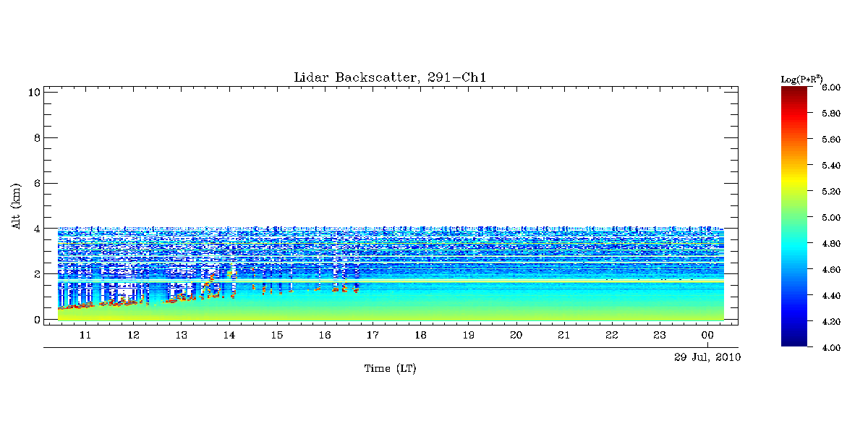This screenshot has height=434, width=868.
Task: Click the colorbar title 'Log(P*R²)'
Action: coord(802,78)
